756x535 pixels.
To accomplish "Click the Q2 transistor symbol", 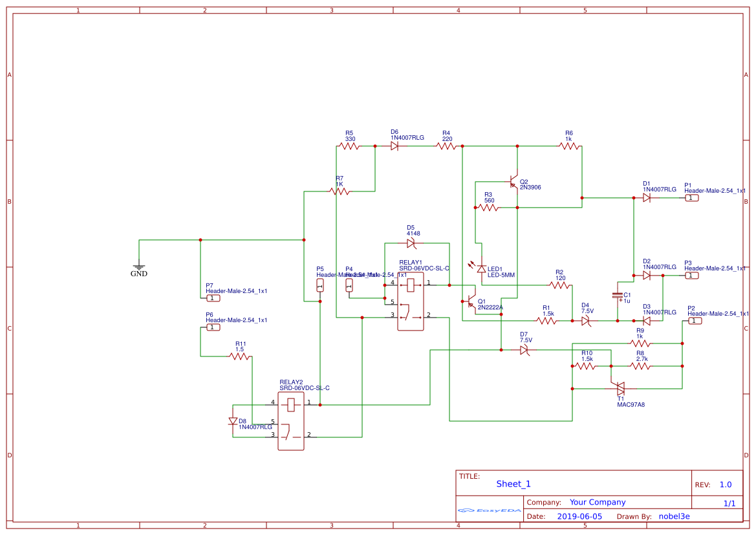I will (x=513, y=183).
